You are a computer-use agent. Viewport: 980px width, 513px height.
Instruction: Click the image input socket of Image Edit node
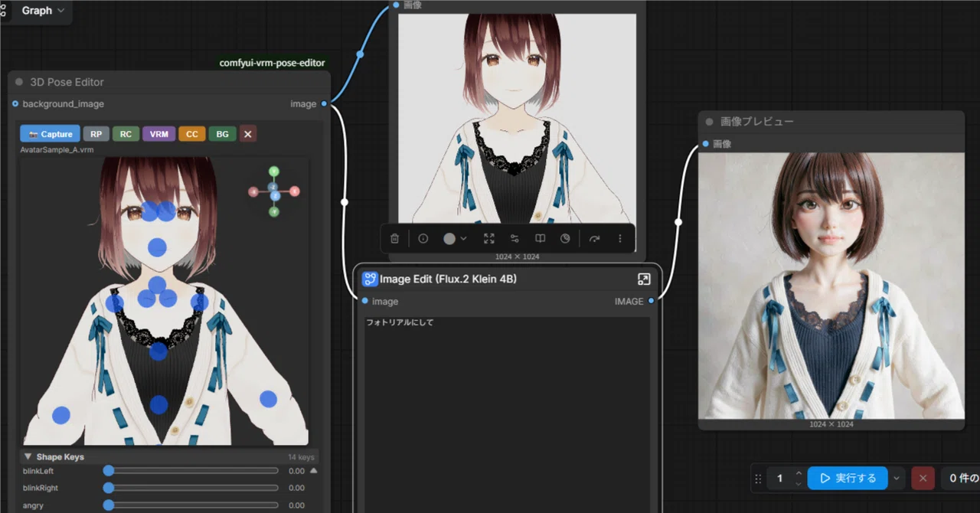tap(364, 301)
